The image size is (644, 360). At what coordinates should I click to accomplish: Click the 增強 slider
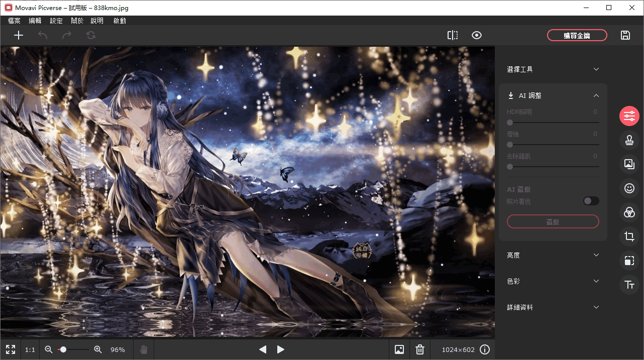553,144
